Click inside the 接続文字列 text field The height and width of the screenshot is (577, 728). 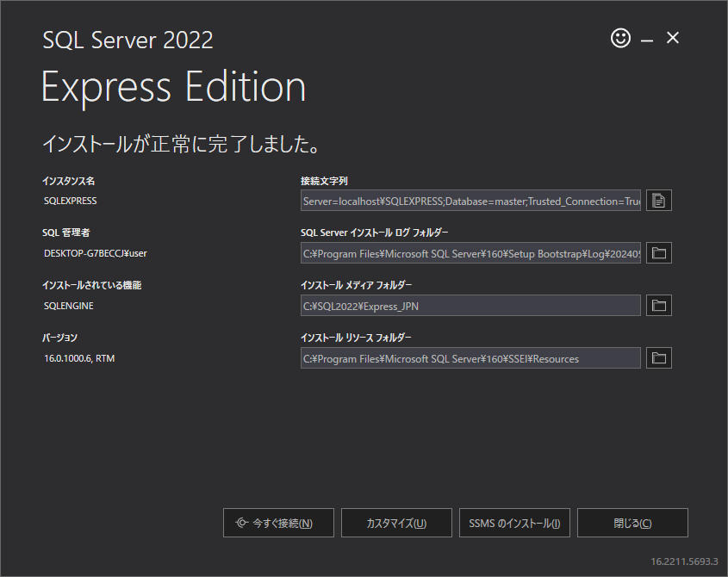pos(470,201)
